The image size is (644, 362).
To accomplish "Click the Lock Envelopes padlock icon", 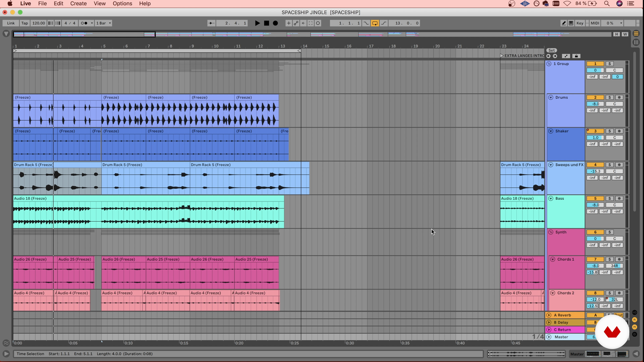I will 576,56.
